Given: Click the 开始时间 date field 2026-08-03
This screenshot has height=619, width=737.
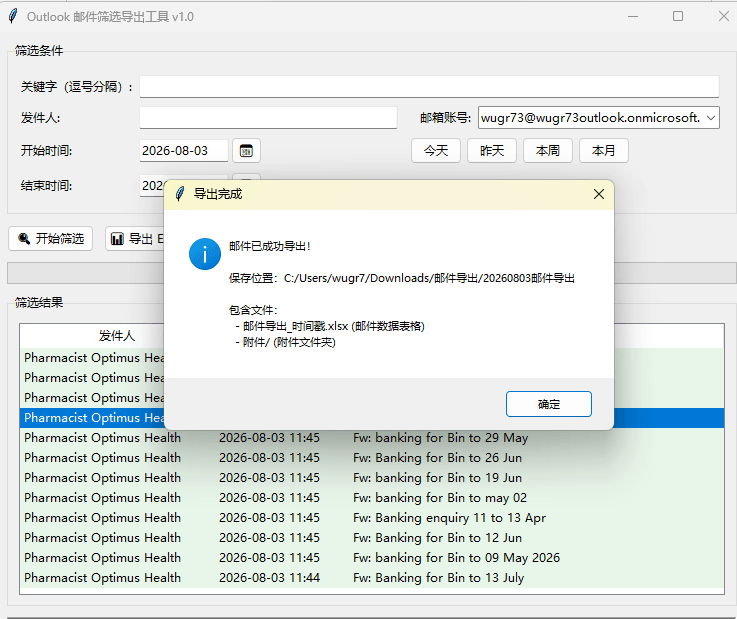Looking at the screenshot, I should pos(183,150).
